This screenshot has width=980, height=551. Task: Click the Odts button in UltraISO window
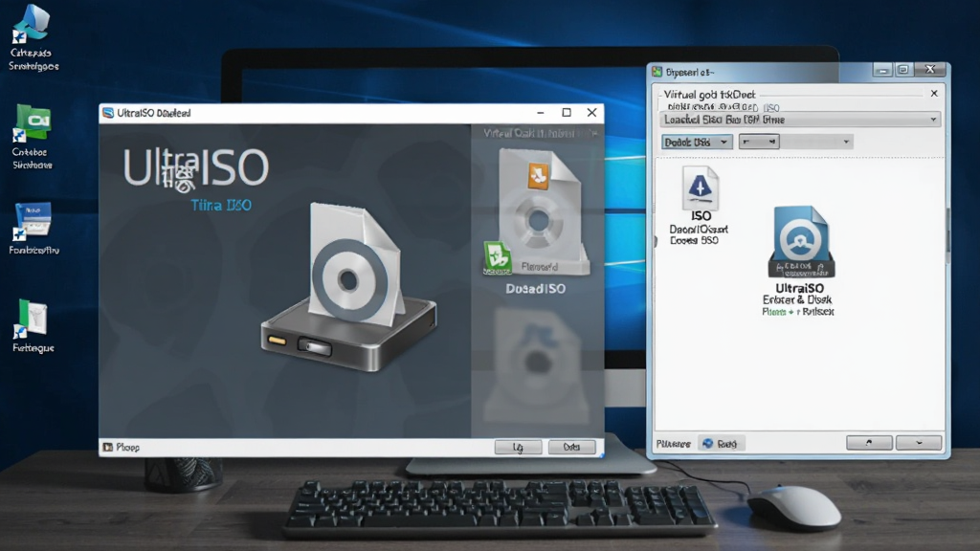point(572,448)
